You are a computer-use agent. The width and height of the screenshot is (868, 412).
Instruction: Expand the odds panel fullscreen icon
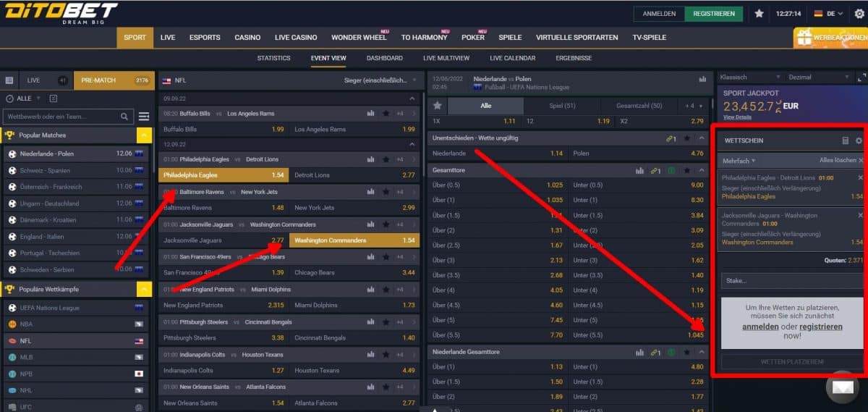click(x=861, y=77)
